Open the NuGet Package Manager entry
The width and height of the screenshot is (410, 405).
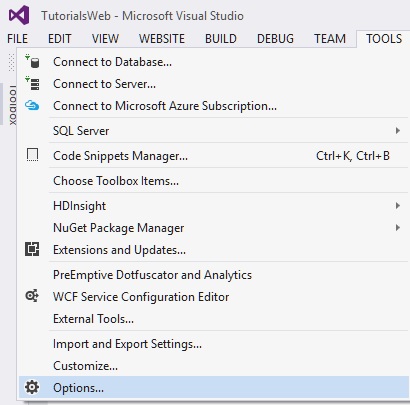[213, 228]
